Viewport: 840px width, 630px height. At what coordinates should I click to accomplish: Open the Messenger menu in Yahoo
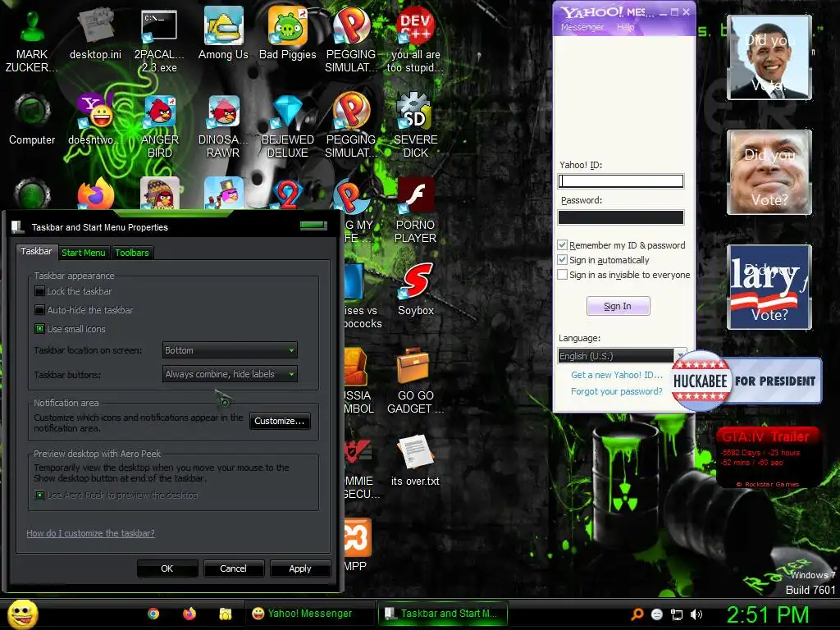[582, 27]
